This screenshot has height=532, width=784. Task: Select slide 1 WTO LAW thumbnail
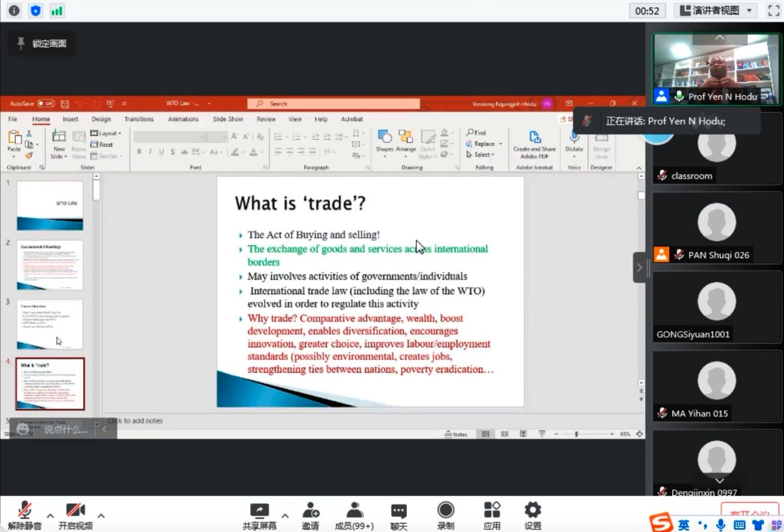(x=50, y=205)
